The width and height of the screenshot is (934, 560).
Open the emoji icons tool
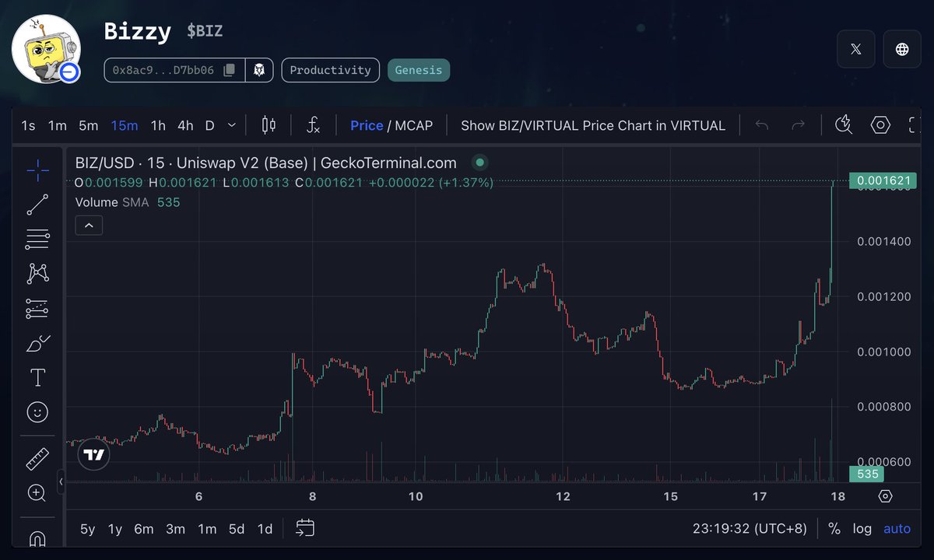tap(37, 412)
